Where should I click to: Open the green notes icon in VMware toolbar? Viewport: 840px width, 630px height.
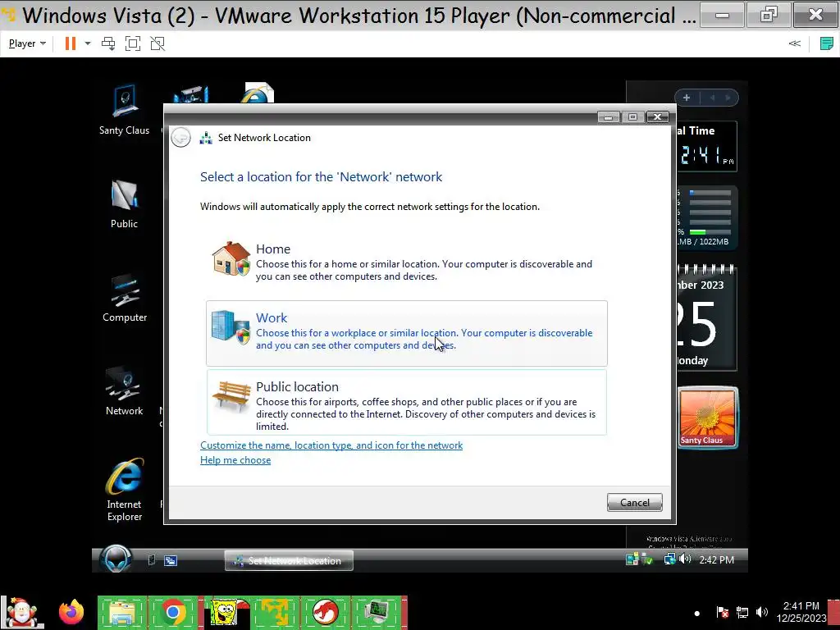pyautogui.click(x=827, y=43)
